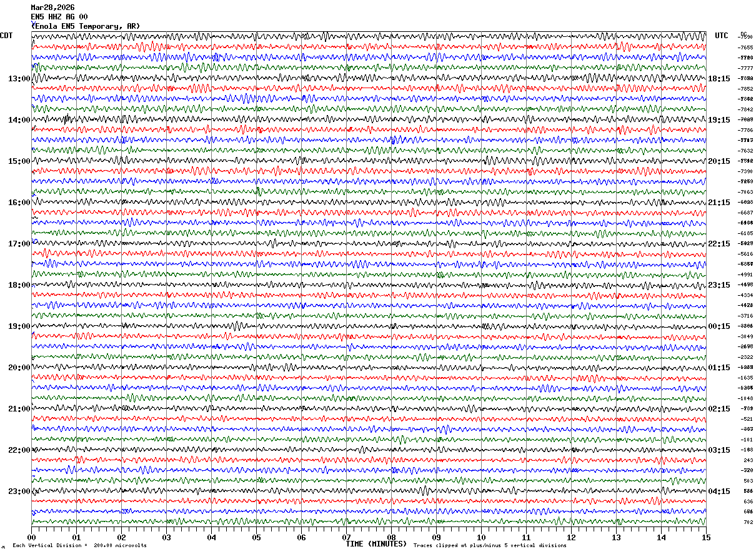Image resolution: width=756 pixels, height=554 pixels.
Task: Click the "TIME (MINUTES)" axis title
Action: pyautogui.click(x=376, y=544)
